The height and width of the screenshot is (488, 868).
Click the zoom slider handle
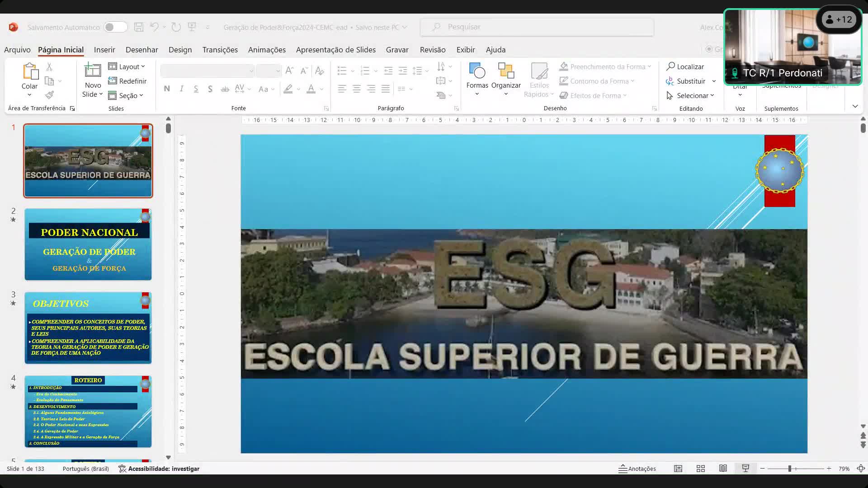tap(790, 469)
